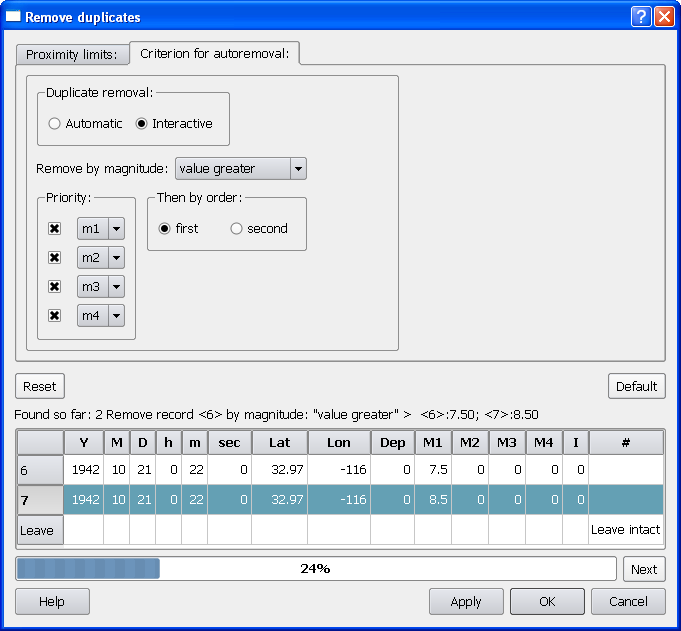Click longitude -116 in row 7

point(339,500)
